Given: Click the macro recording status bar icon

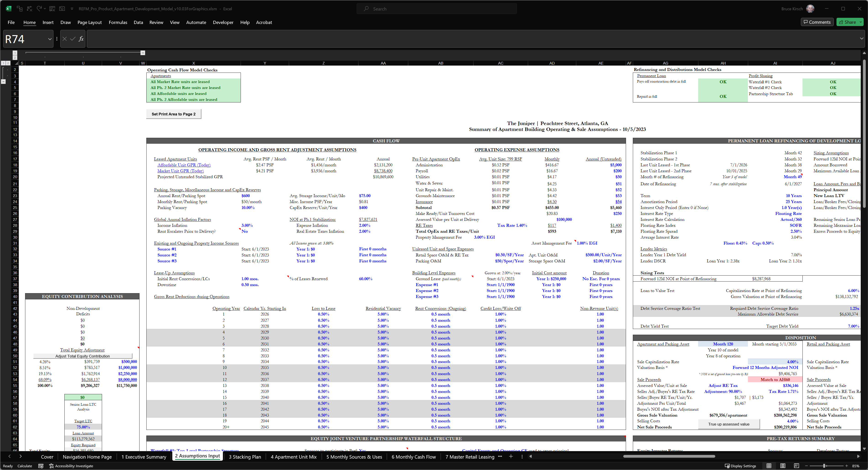Looking at the screenshot, I should pyautogui.click(x=41, y=466).
